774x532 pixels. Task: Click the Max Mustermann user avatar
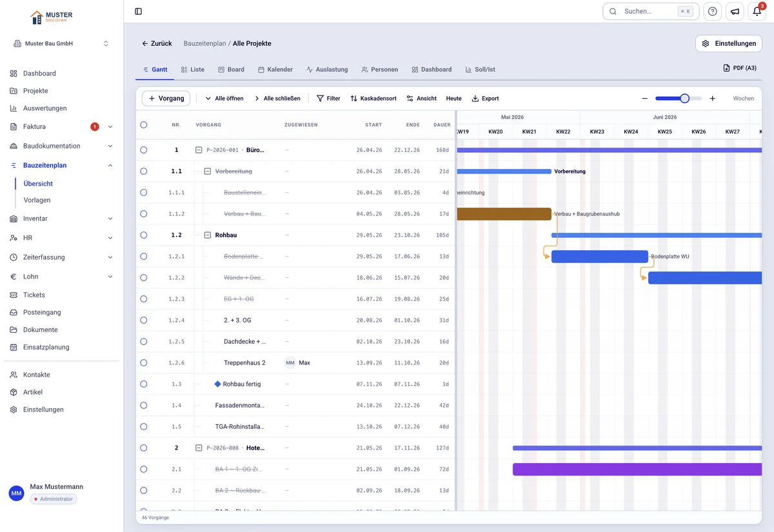[x=16, y=493]
